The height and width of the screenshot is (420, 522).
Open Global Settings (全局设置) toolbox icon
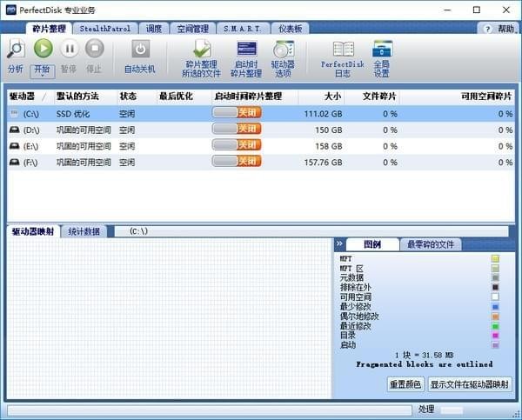pyautogui.click(x=382, y=49)
